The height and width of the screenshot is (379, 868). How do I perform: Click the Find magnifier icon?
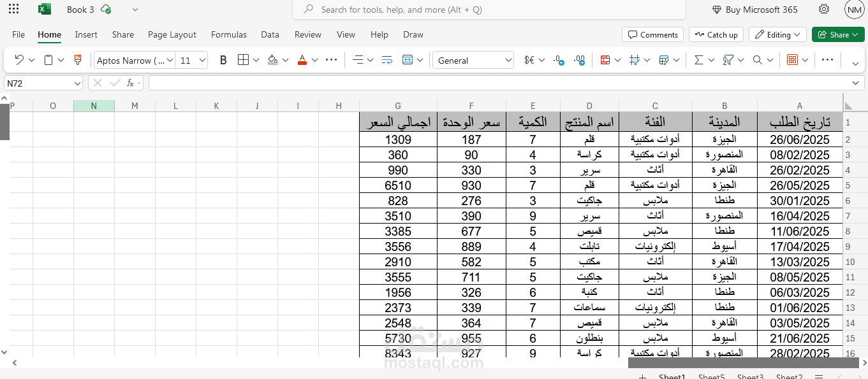(x=757, y=60)
